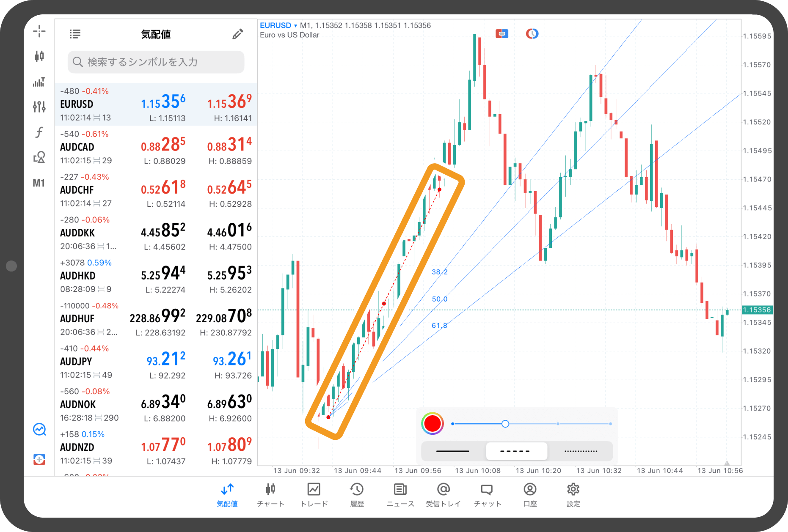The width and height of the screenshot is (788, 532).
Task: Click the chart settings sliders icon
Action: tap(39, 107)
